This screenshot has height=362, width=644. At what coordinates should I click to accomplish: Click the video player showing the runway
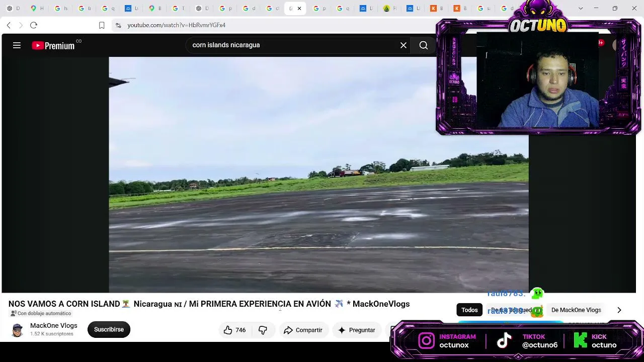[318, 174]
